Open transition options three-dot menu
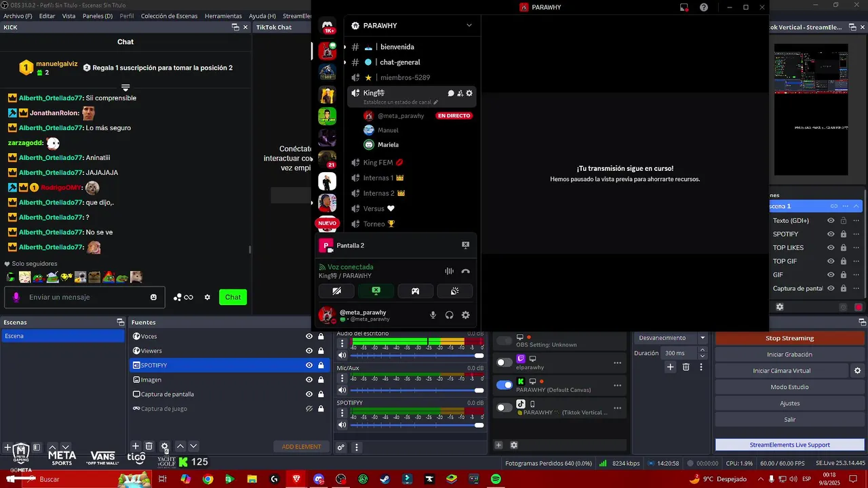Image resolution: width=868 pixels, height=488 pixels. tap(701, 367)
